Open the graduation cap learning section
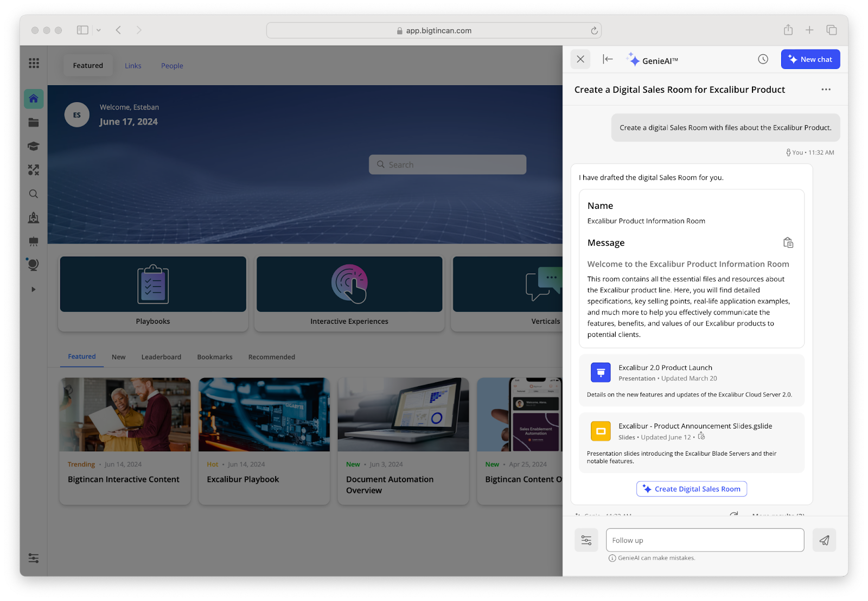Viewport: 868px width, 601px height. tap(34, 146)
